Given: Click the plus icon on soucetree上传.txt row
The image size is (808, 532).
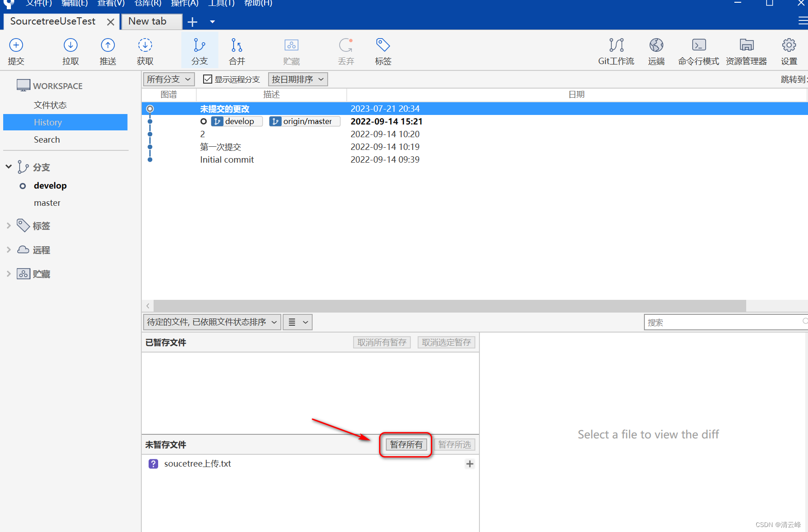Looking at the screenshot, I should 470,463.
